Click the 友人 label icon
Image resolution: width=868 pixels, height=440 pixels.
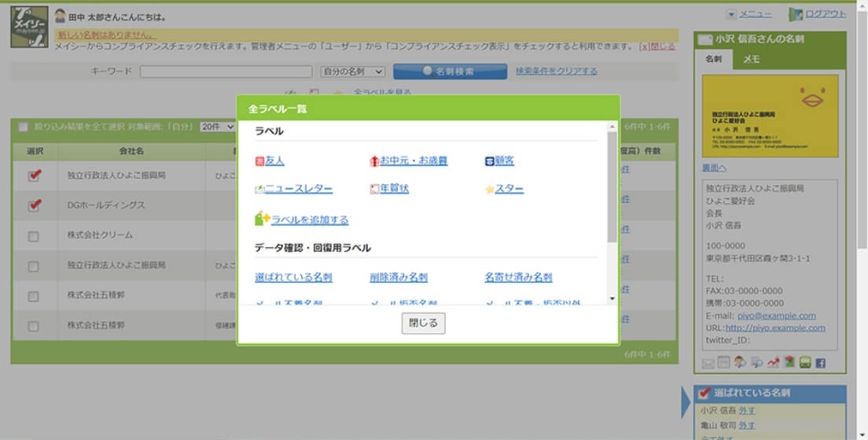[259, 161]
